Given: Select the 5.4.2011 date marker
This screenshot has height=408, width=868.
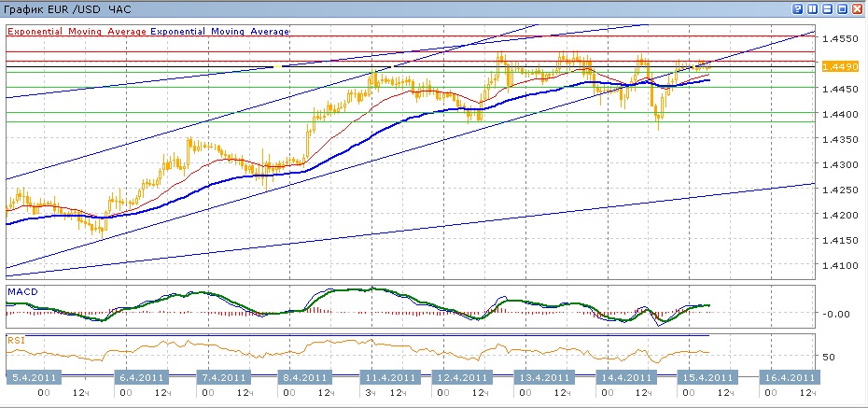Looking at the screenshot, I should [35, 377].
